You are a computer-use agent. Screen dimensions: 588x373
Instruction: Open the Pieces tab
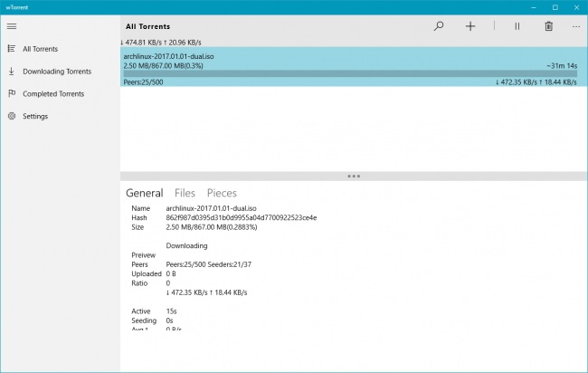pyautogui.click(x=222, y=193)
